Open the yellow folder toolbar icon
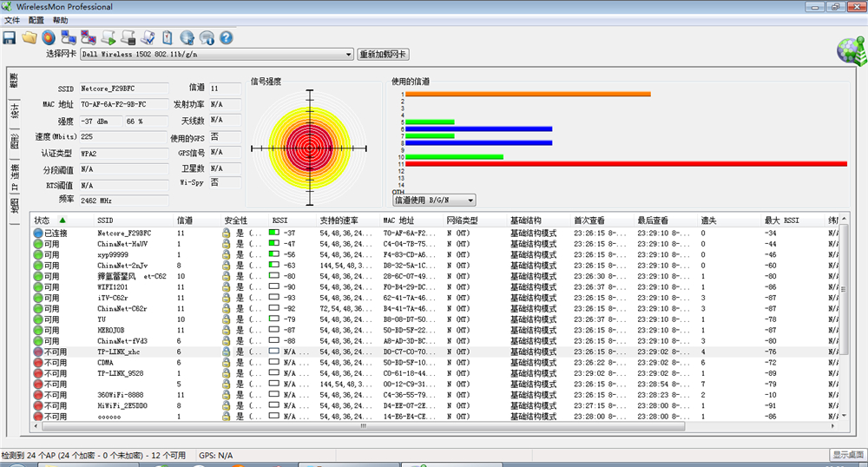868x467 pixels. coord(29,37)
